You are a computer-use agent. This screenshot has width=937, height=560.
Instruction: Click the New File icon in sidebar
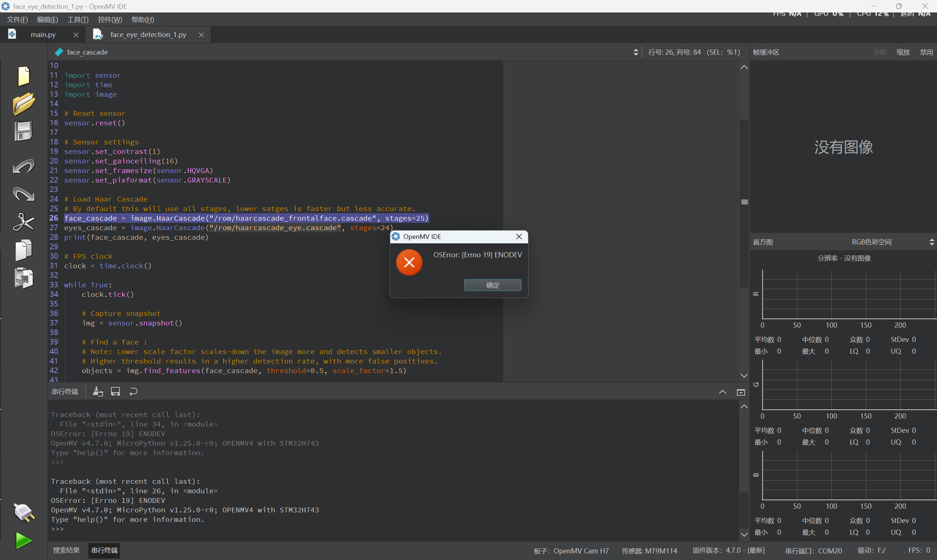pyautogui.click(x=24, y=76)
